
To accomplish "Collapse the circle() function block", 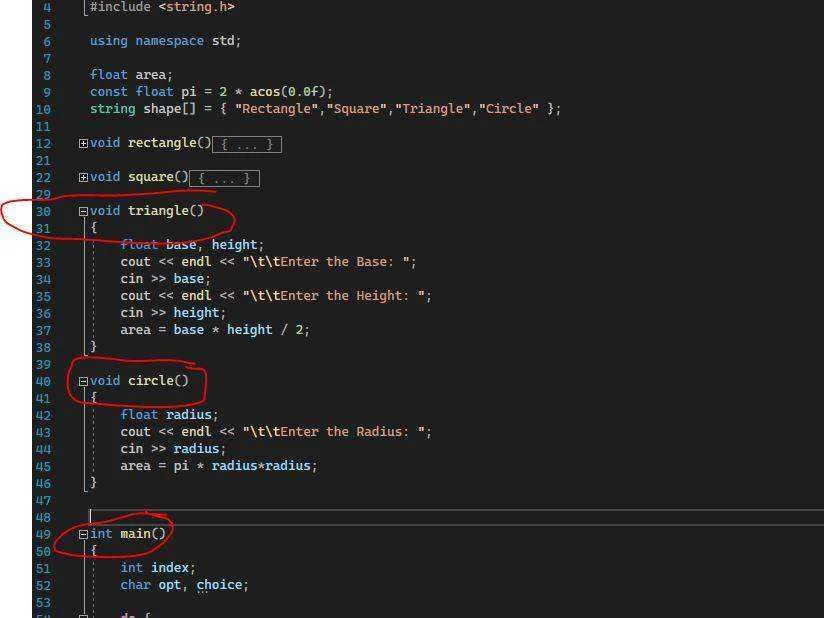I will pyautogui.click(x=83, y=382).
